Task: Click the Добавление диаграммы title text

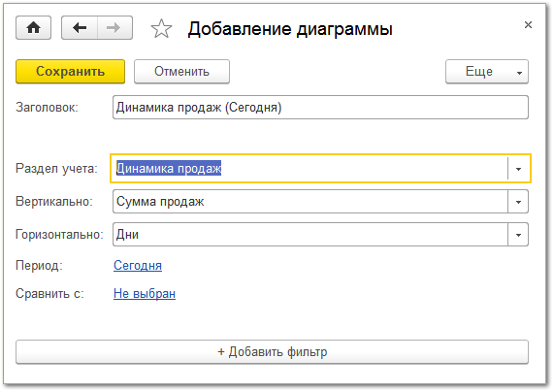Action: (x=290, y=29)
